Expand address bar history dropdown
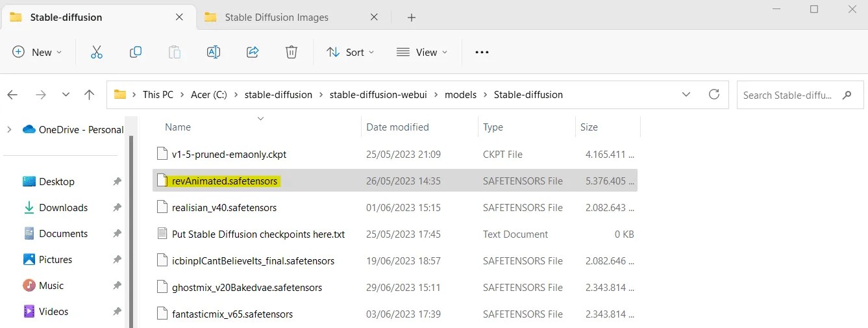The width and height of the screenshot is (868, 328). tap(686, 94)
